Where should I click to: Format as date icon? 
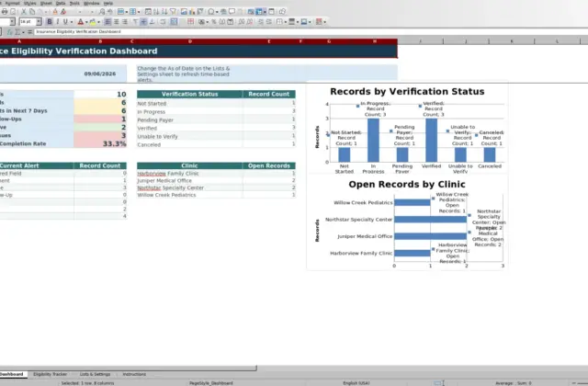[x=231, y=22]
